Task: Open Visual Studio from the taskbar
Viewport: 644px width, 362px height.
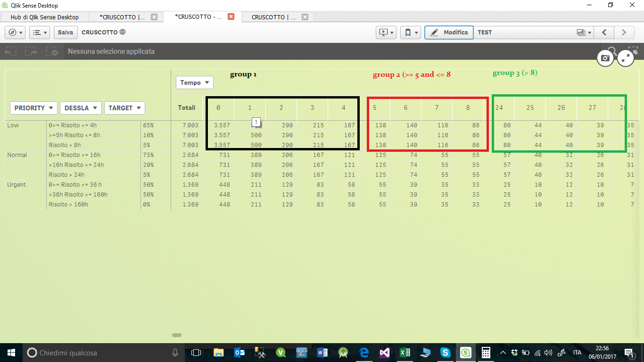Action: point(385,353)
